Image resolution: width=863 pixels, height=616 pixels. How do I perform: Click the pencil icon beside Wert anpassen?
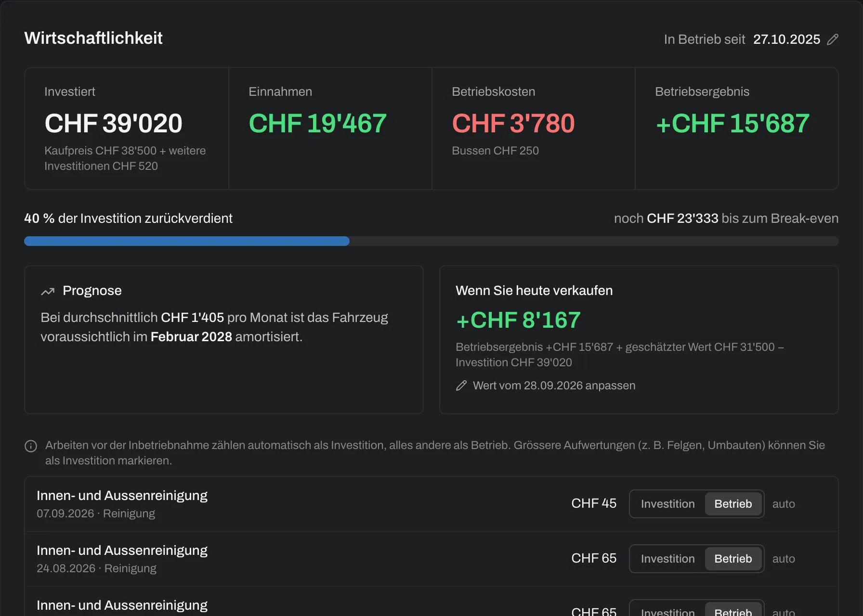(x=461, y=385)
